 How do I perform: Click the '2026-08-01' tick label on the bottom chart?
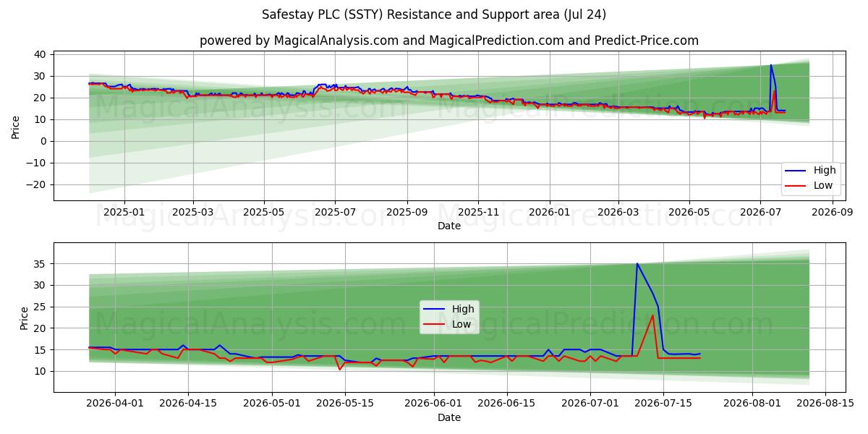[753, 404]
